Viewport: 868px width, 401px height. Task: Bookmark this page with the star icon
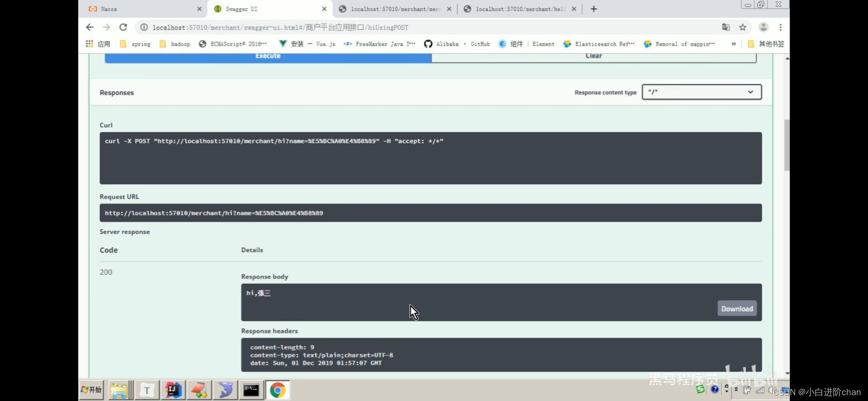pyautogui.click(x=742, y=27)
